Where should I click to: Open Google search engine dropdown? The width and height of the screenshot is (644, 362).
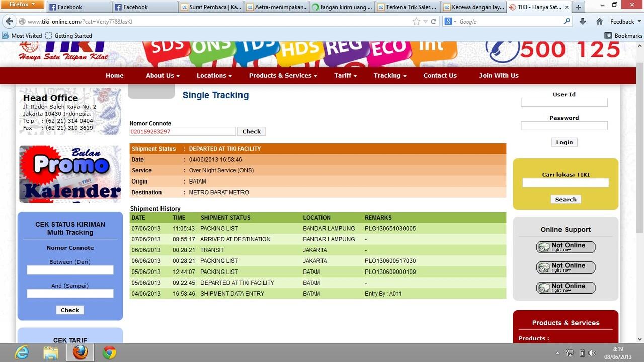coord(451,21)
